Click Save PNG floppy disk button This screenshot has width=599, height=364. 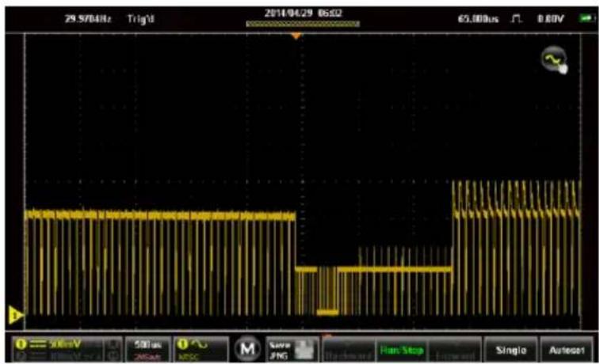(292, 350)
